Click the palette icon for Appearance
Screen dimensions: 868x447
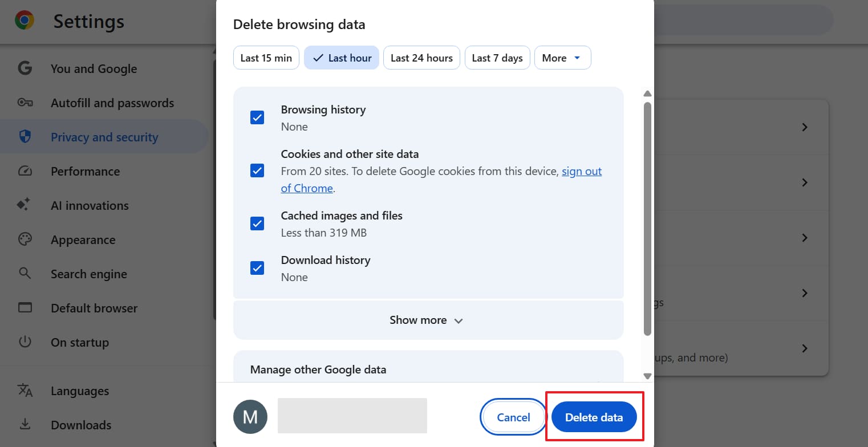click(x=25, y=239)
